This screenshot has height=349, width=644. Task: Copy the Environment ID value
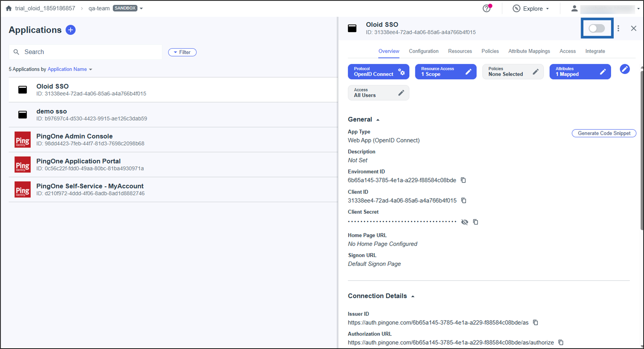click(x=463, y=180)
